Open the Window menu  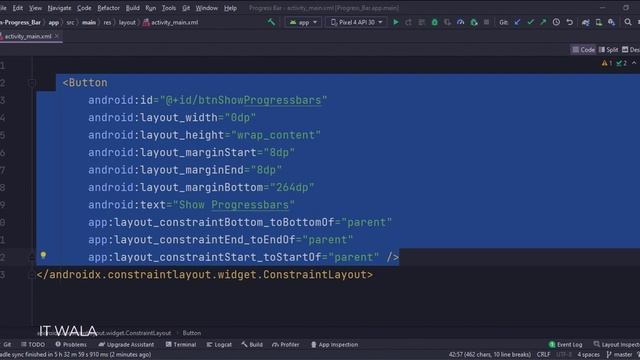coord(207,8)
